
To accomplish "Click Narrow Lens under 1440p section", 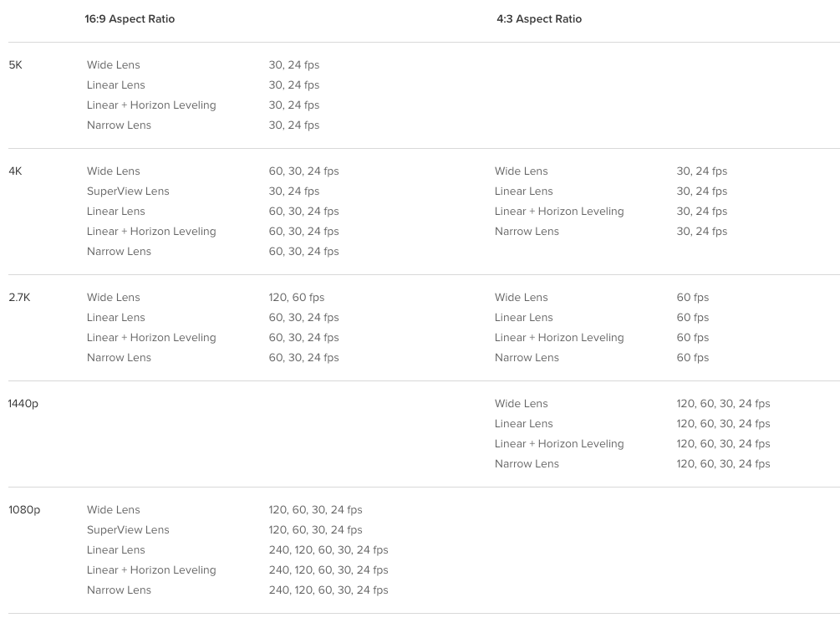I will point(527,463).
